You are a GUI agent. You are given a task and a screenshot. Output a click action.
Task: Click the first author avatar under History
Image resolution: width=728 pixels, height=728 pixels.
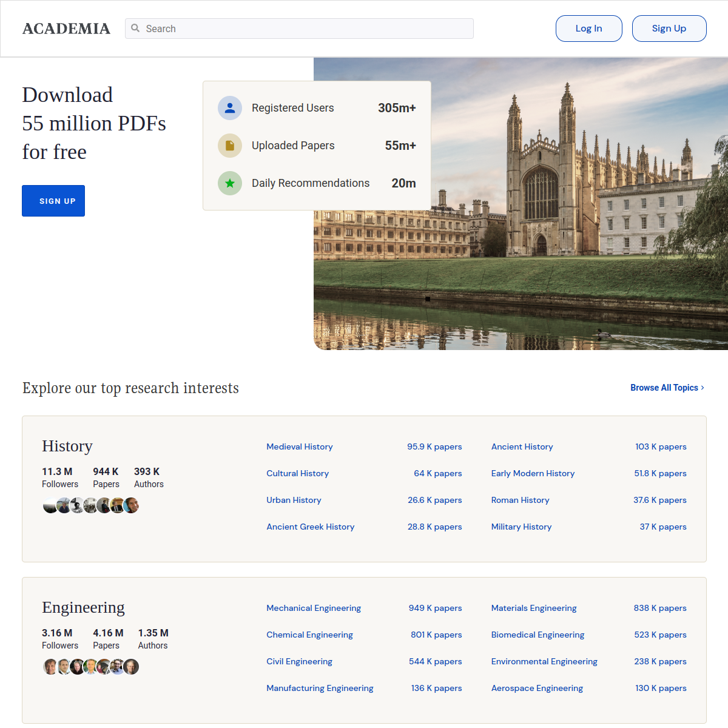tap(50, 505)
